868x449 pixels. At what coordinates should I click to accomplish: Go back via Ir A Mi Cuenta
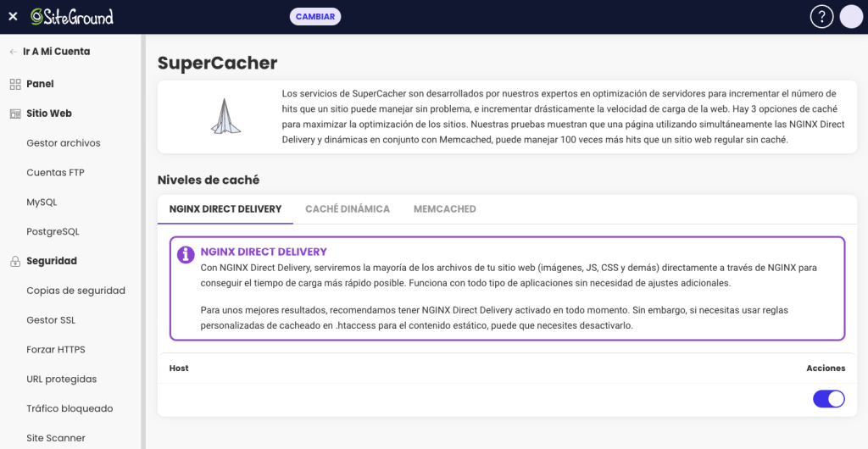[57, 52]
